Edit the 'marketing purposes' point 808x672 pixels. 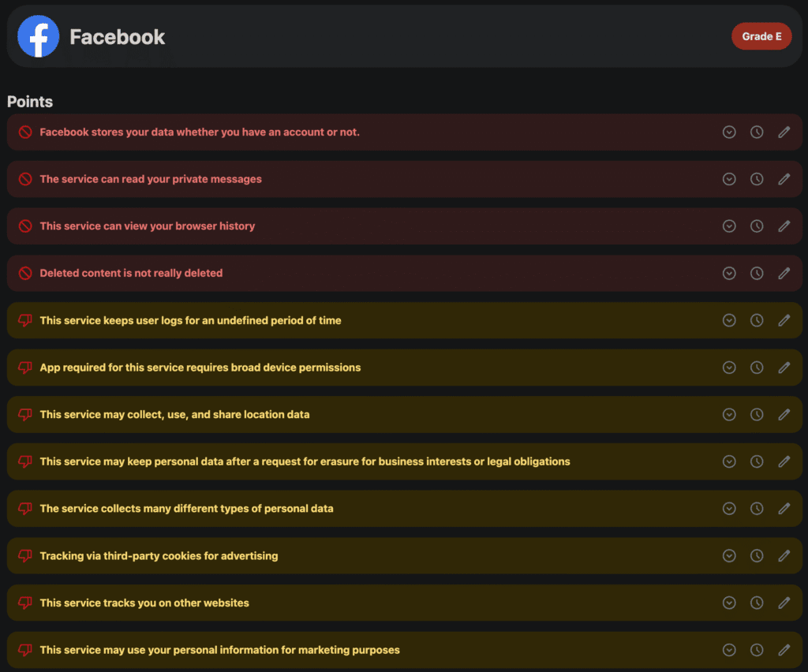(x=784, y=650)
